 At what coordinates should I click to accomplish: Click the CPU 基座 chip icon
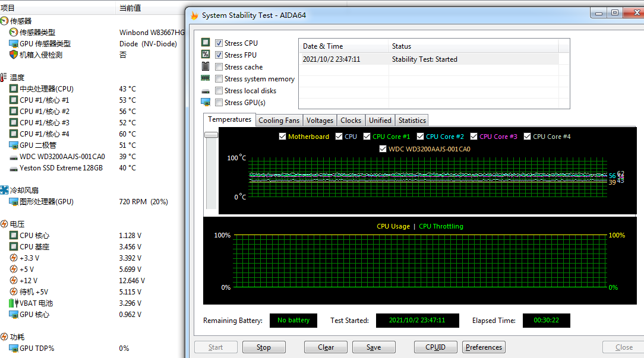tap(14, 247)
